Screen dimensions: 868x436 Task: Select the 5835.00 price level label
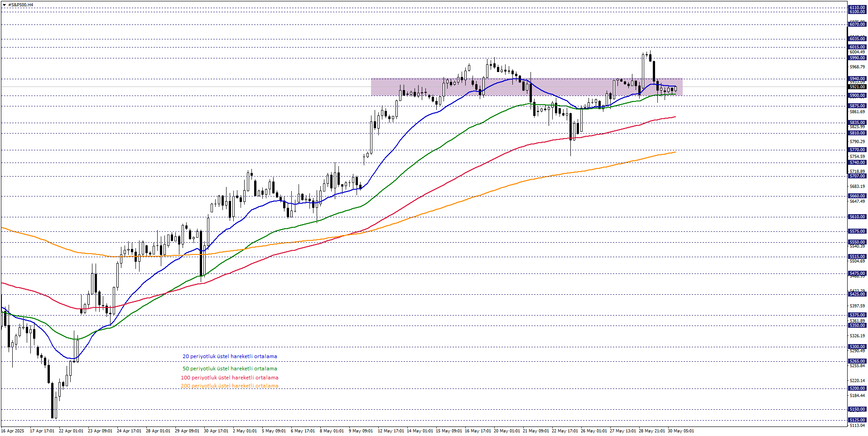(857, 123)
